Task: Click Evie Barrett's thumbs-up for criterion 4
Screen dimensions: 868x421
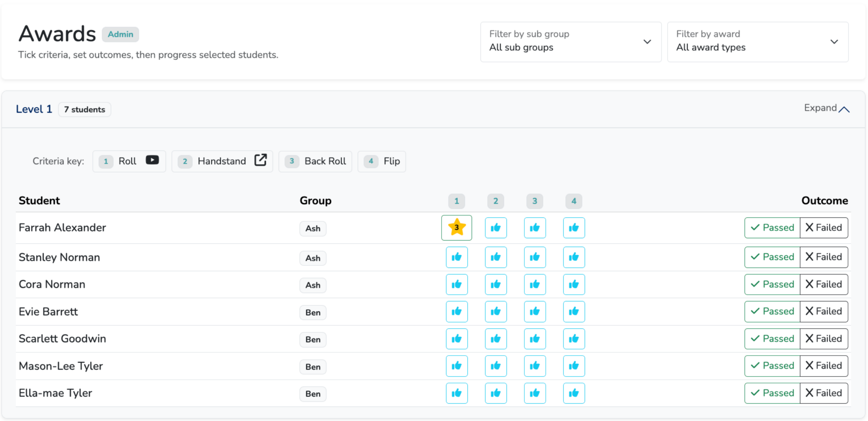Action: pyautogui.click(x=574, y=311)
